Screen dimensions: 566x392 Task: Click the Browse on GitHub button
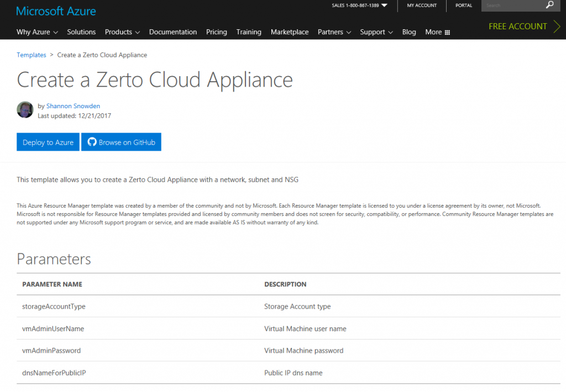click(121, 142)
